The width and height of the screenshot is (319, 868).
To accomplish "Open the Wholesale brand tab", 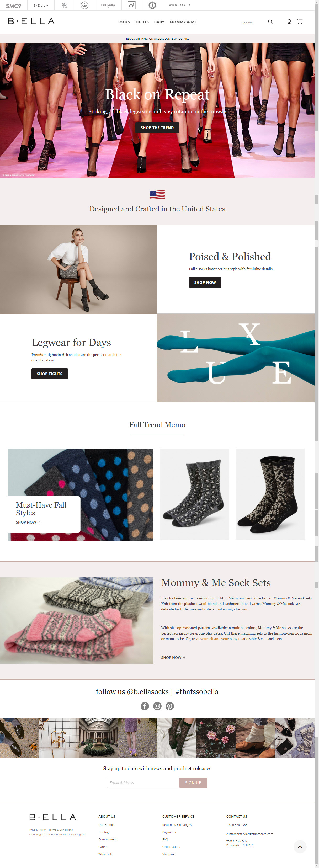I will 179,6.
